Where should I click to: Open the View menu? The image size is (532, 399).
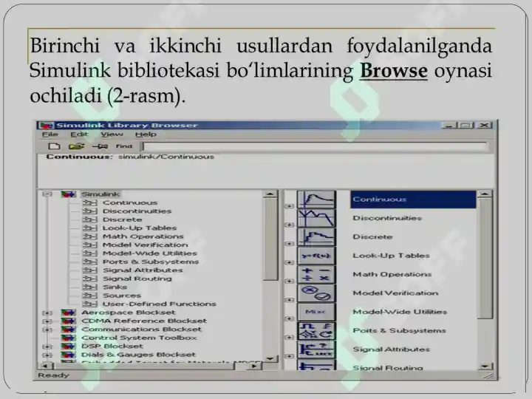pyautogui.click(x=112, y=134)
